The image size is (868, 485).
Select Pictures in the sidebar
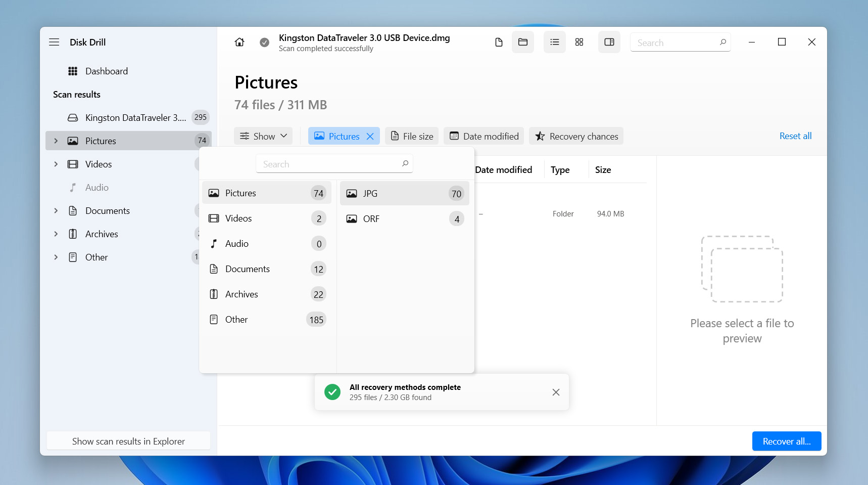pyautogui.click(x=128, y=141)
